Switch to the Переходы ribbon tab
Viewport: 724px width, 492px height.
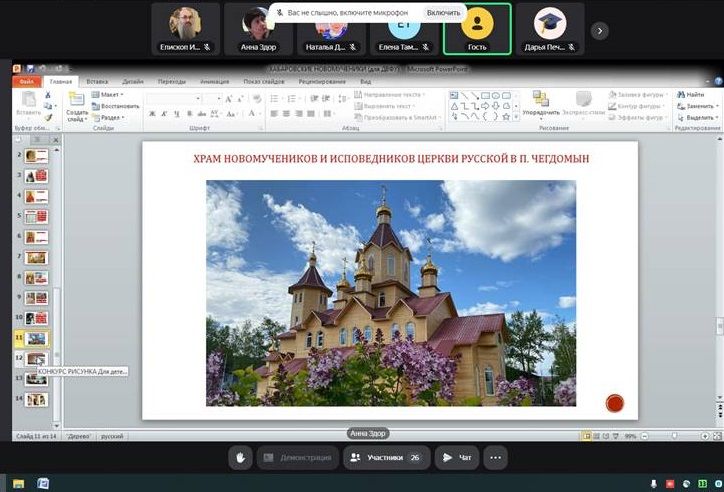[171, 81]
